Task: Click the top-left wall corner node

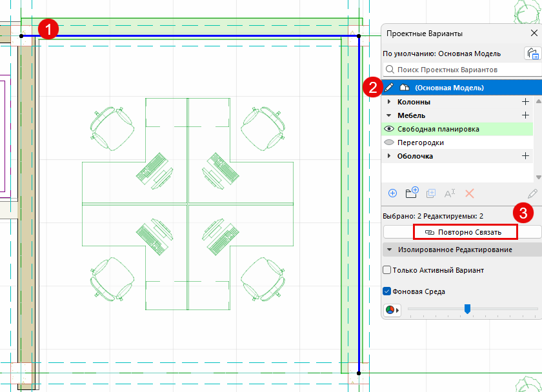Action: (21, 36)
